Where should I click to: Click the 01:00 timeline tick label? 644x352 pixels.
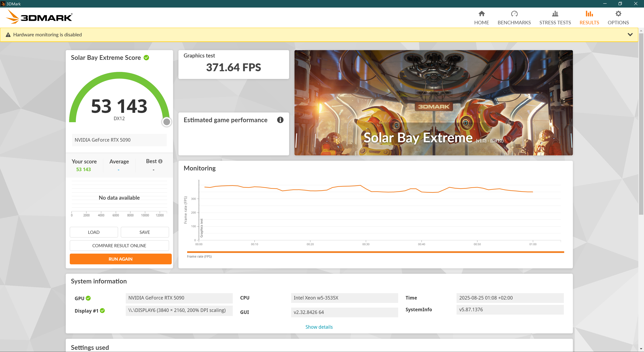tap(533, 244)
